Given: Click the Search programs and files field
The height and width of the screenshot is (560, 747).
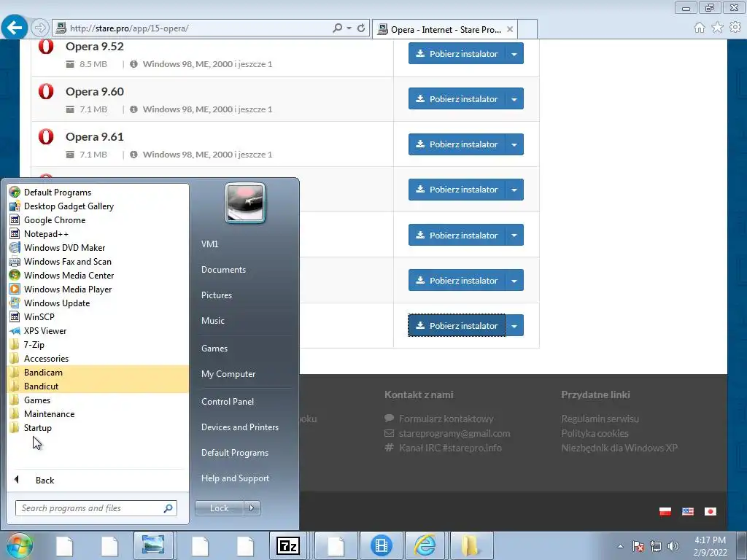Looking at the screenshot, I should click(96, 508).
